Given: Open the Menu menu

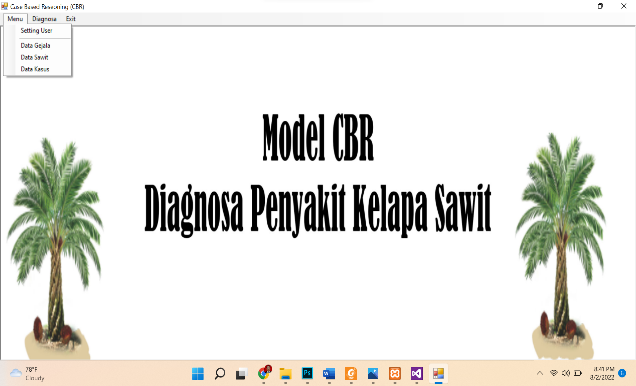Looking at the screenshot, I should [x=15, y=19].
